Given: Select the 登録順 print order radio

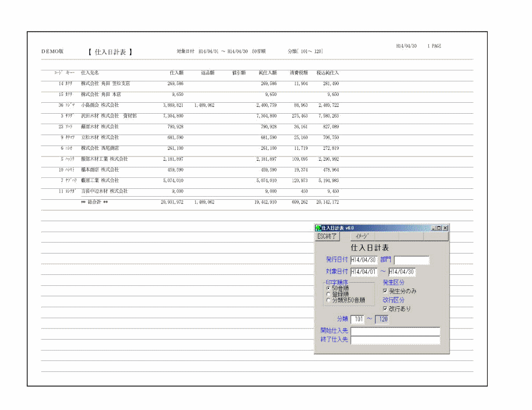Looking at the screenshot, I should (328, 294).
